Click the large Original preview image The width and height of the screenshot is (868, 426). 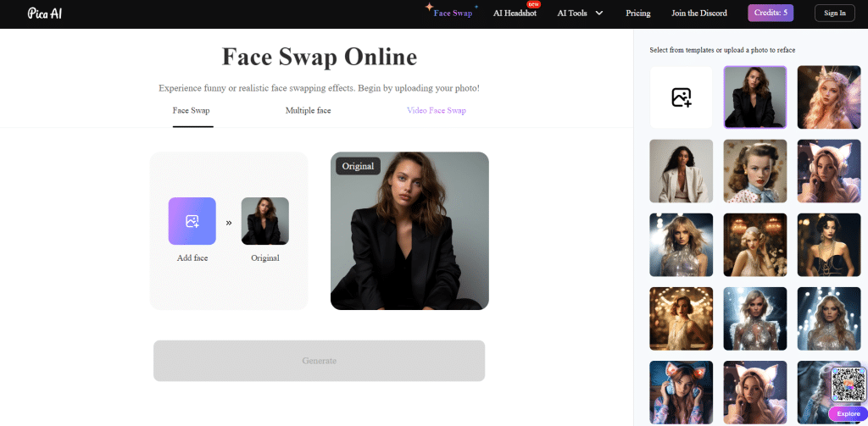(x=409, y=230)
